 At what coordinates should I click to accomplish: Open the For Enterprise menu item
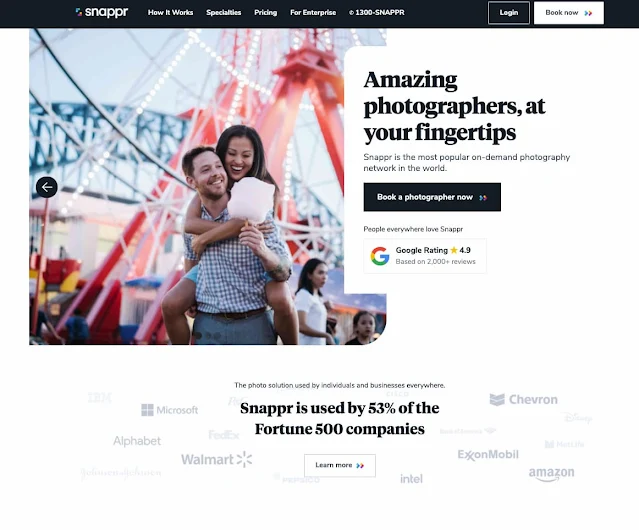pos(313,13)
